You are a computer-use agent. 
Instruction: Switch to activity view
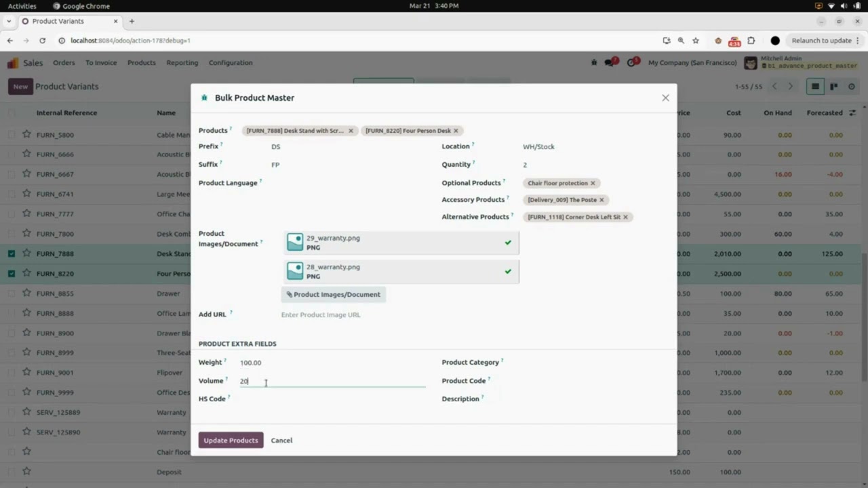pyautogui.click(x=852, y=87)
